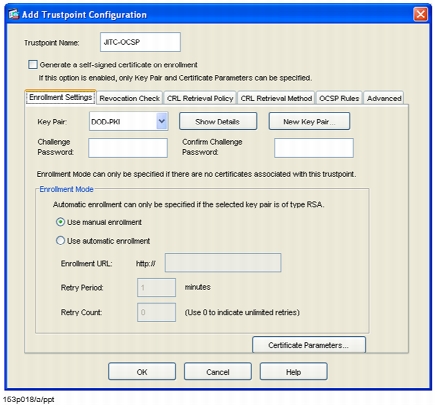Select the Enrollment Settings tab
Image resolution: width=437 pixels, height=407 pixels.
click(x=61, y=97)
